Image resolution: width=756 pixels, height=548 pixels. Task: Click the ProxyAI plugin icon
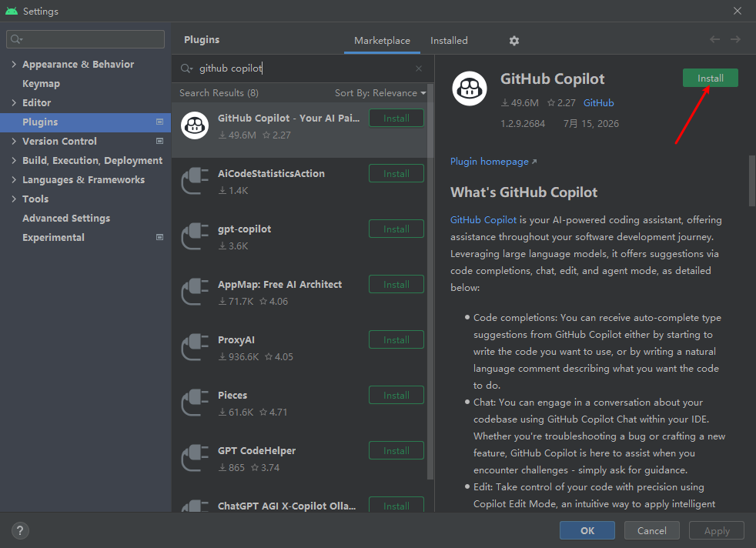tap(195, 347)
